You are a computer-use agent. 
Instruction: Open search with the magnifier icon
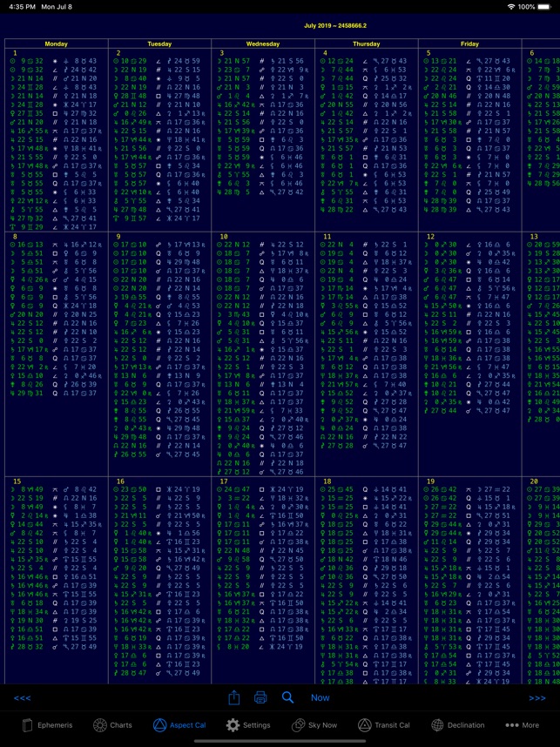pos(287,697)
